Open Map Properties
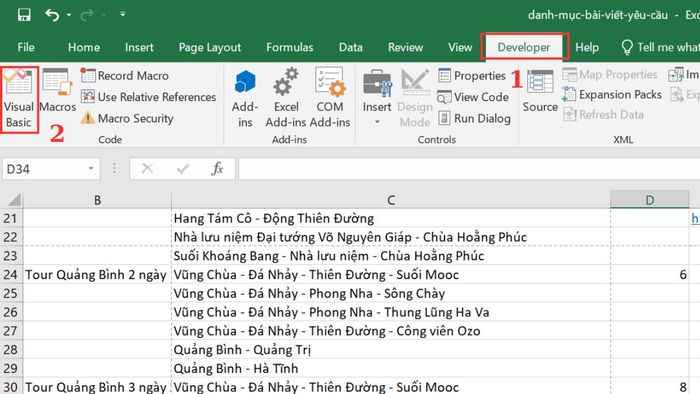 click(610, 75)
